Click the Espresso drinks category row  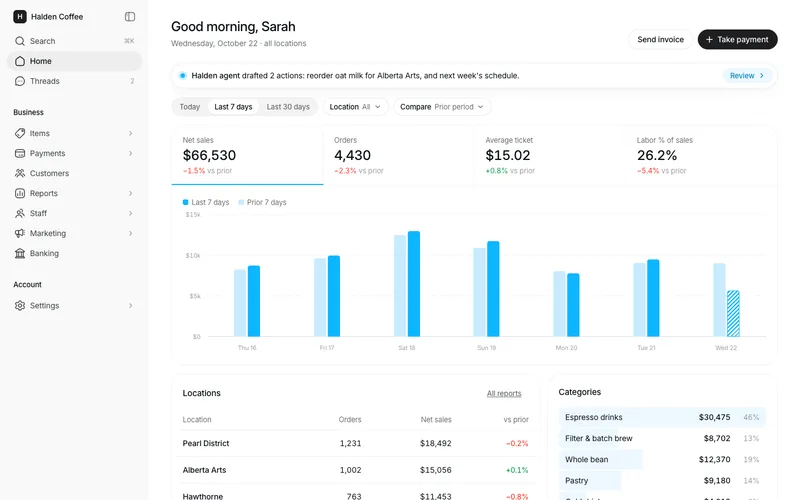662,417
